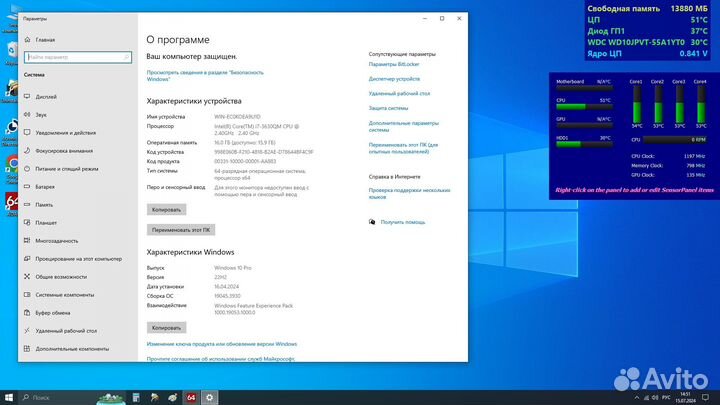Open network status tray icon

coord(647,398)
